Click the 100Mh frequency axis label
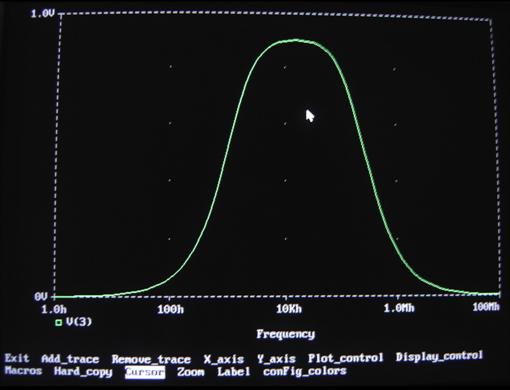510x390 pixels. coord(486,307)
